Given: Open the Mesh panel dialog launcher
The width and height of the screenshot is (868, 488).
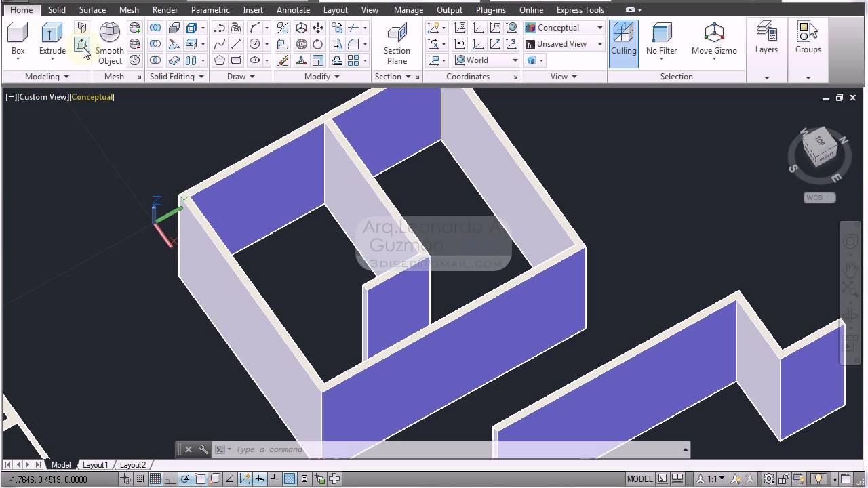Looking at the screenshot, I should (x=140, y=77).
